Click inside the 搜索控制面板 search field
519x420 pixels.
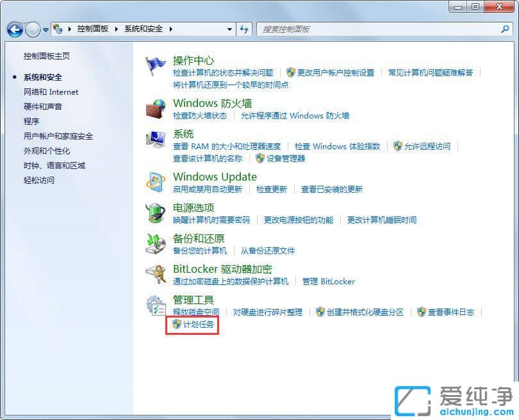point(352,29)
